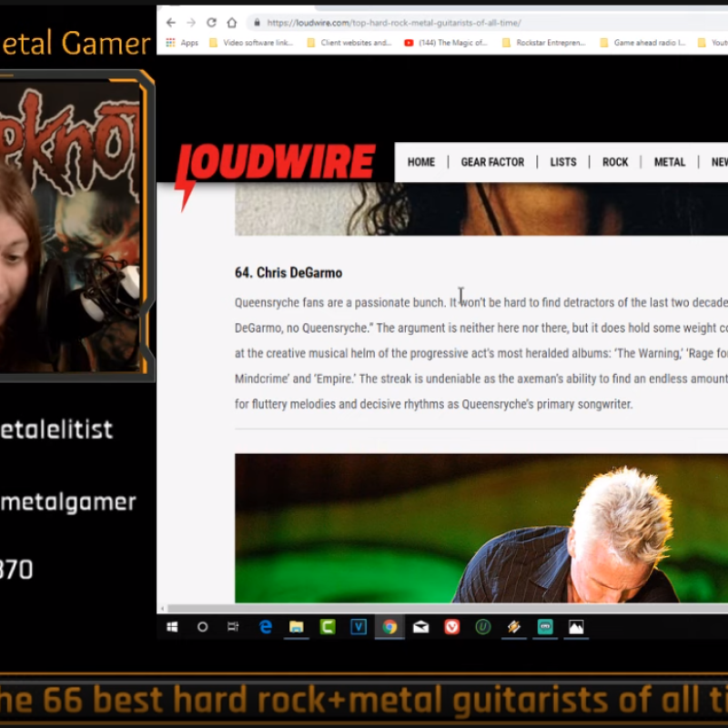728x728 pixels.
Task: Open the LISTS nav item
Action: [x=563, y=162]
